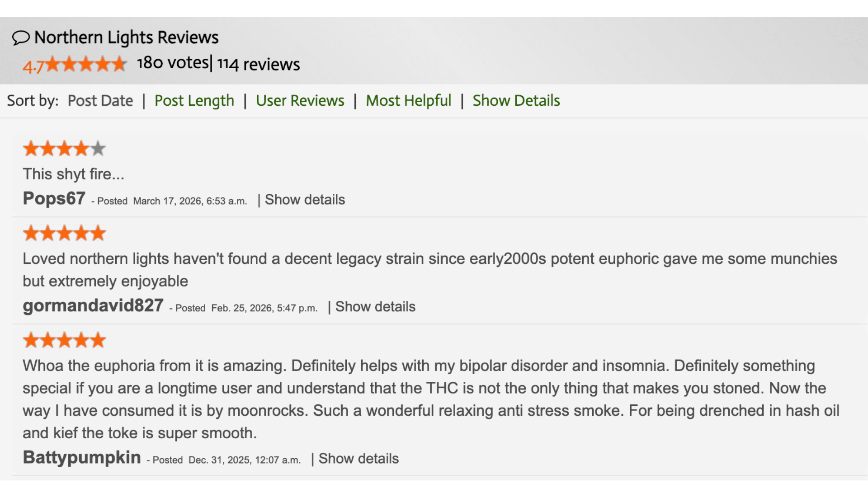Sort reviews by Post Length

194,100
